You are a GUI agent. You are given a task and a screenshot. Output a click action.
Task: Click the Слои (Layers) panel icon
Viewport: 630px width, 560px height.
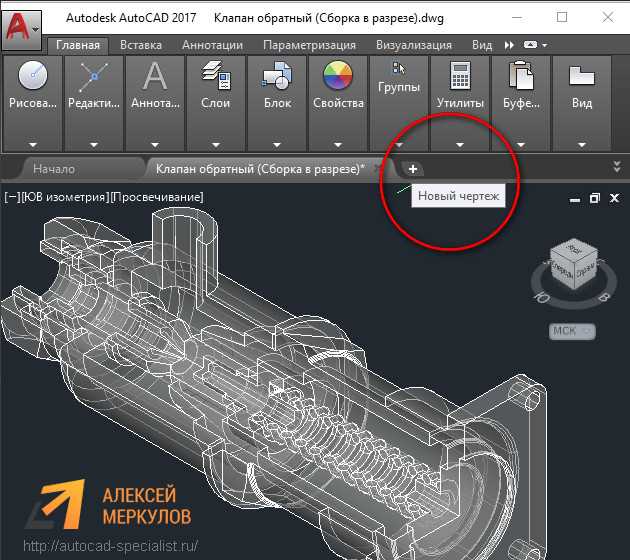[216, 76]
